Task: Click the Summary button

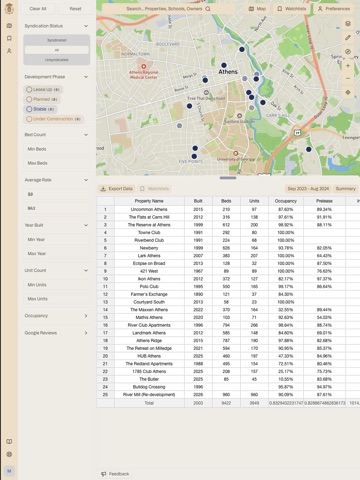Action: click(x=346, y=189)
